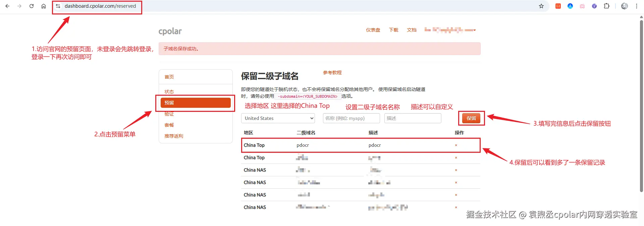Open 仪表盘 in top navigation

(x=373, y=30)
